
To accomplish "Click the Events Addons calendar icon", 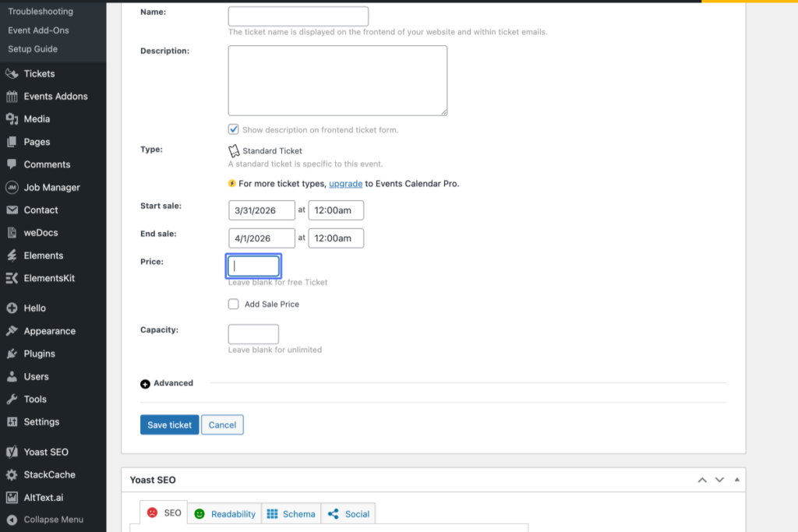I will click(12, 96).
